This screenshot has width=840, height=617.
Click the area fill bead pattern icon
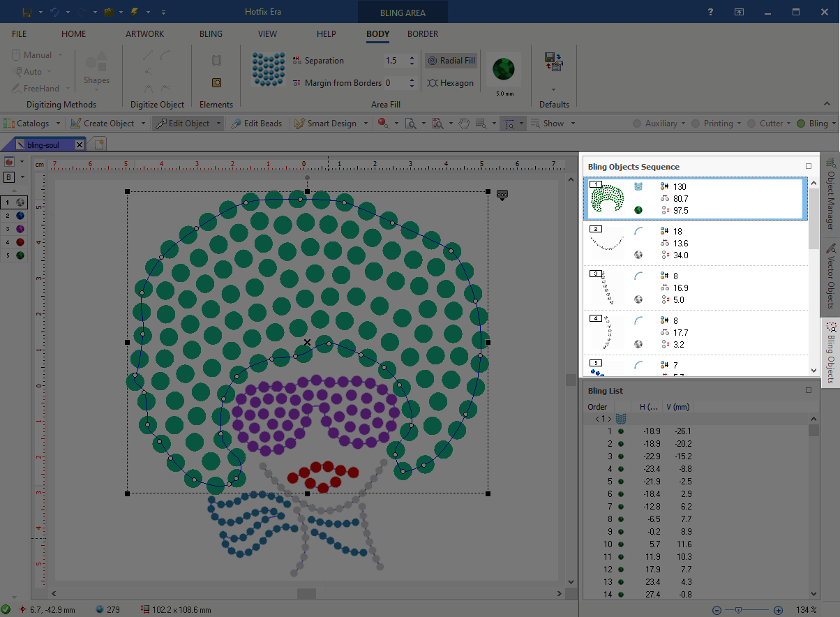(268, 69)
